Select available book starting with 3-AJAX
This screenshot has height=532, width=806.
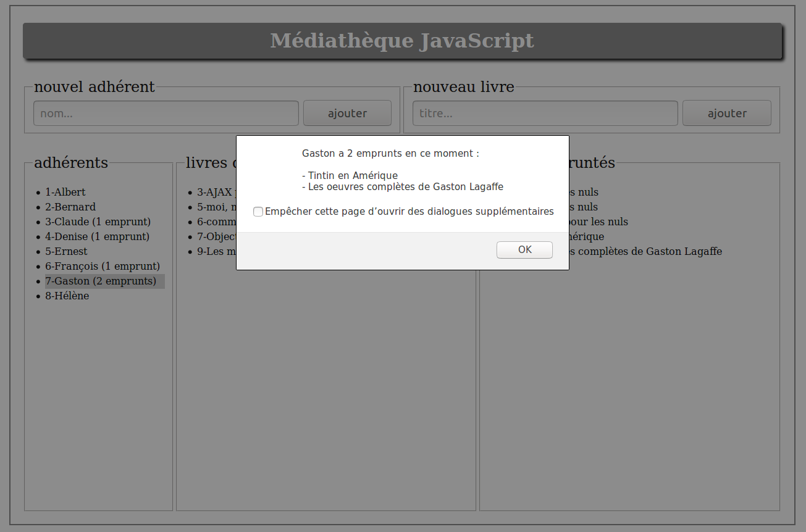tap(216, 192)
